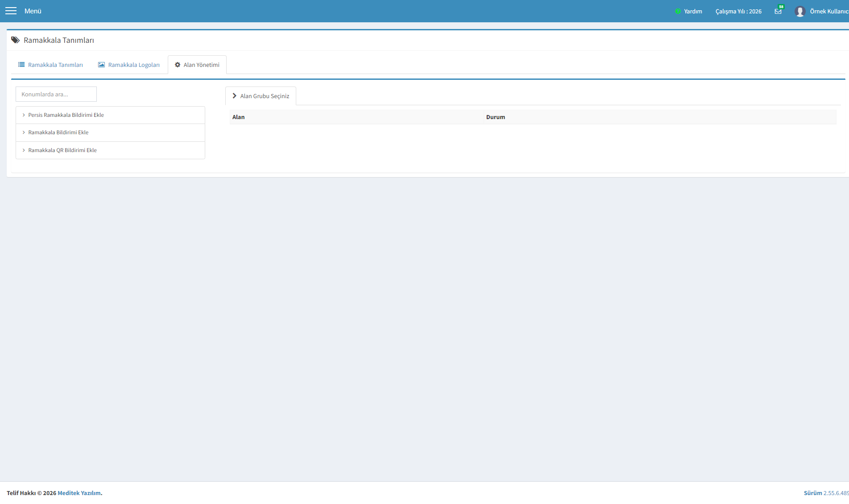Click the gear icon on Alan Yönetimi tab
The width and height of the screenshot is (849, 504).
(x=178, y=65)
